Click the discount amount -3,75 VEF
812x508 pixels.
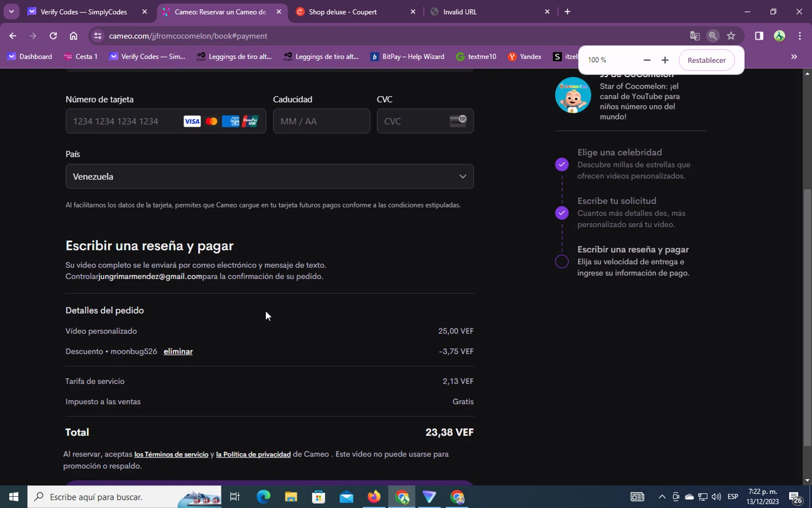[456, 351]
